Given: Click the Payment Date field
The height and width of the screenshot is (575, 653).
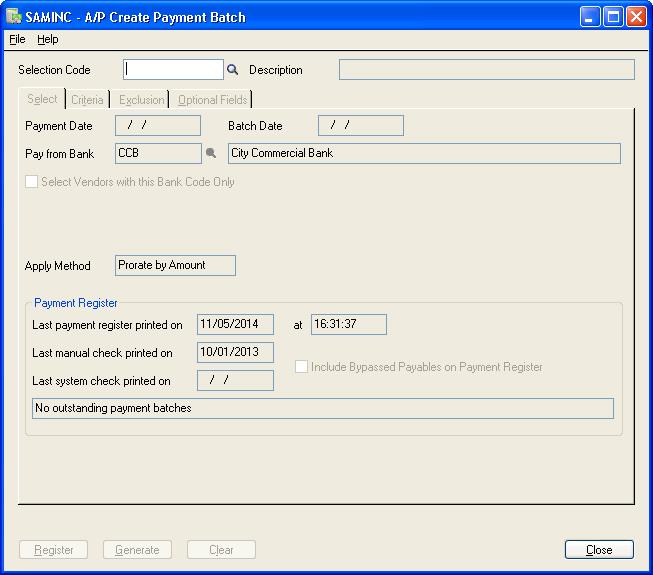Looking at the screenshot, I should 158,125.
